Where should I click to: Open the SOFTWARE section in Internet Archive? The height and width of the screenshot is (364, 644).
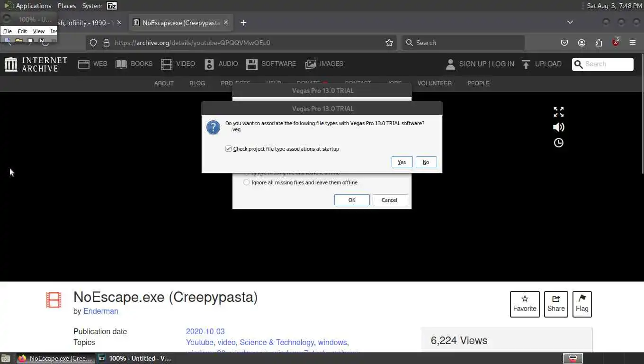[x=271, y=64]
